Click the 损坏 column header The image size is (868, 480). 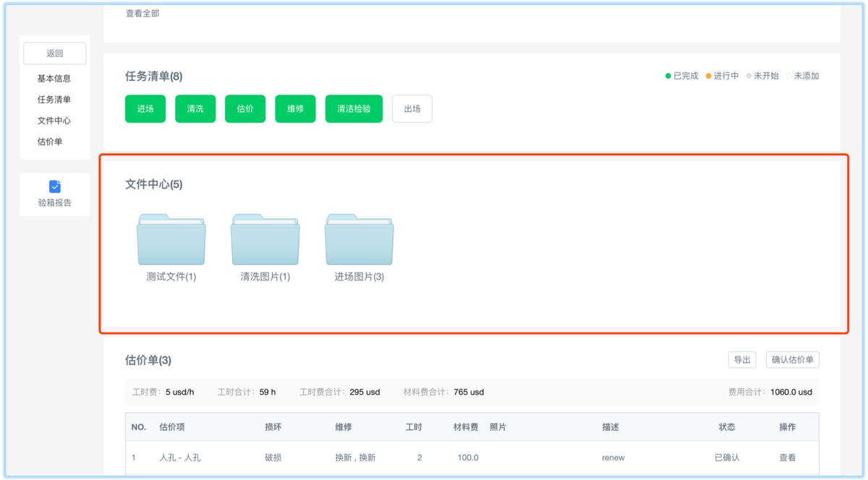[x=273, y=427]
